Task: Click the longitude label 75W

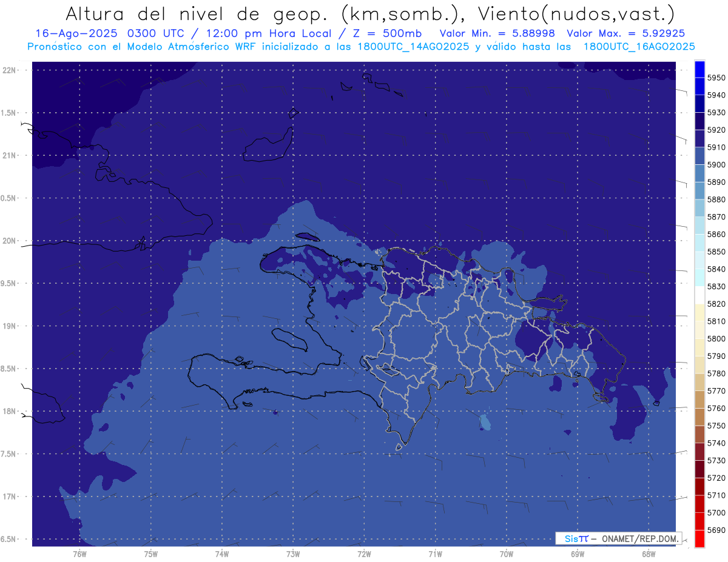Action: [151, 554]
